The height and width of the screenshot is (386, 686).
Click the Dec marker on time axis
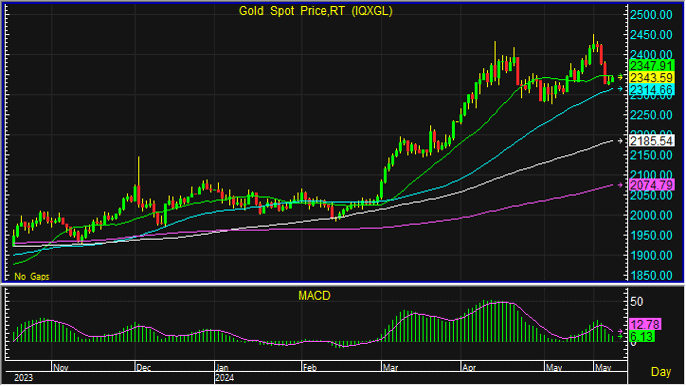(144, 368)
